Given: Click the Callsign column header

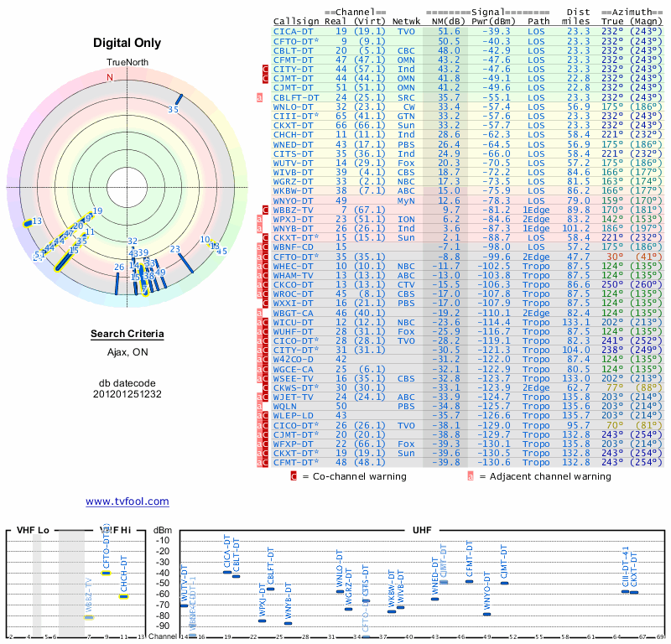Looking at the screenshot, I should coord(296,22).
